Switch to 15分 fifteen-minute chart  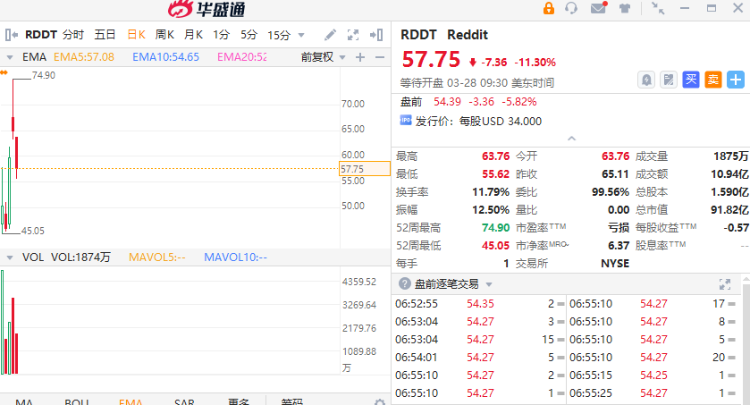tap(279, 35)
